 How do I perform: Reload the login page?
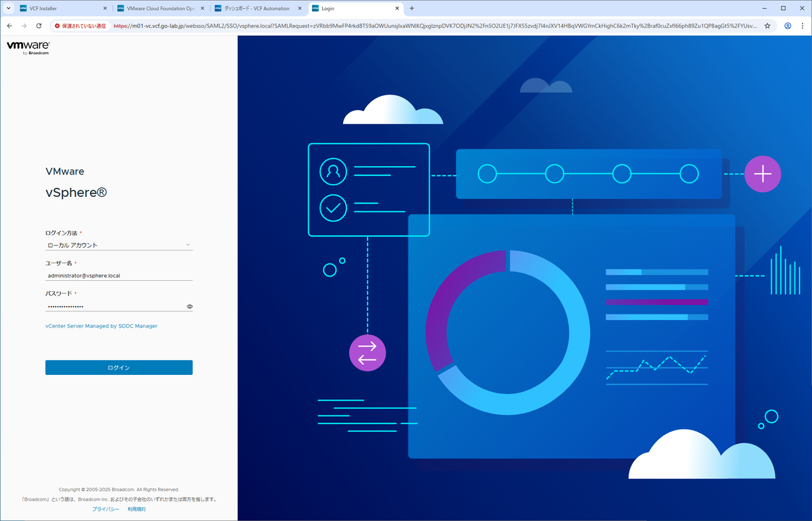(40, 26)
